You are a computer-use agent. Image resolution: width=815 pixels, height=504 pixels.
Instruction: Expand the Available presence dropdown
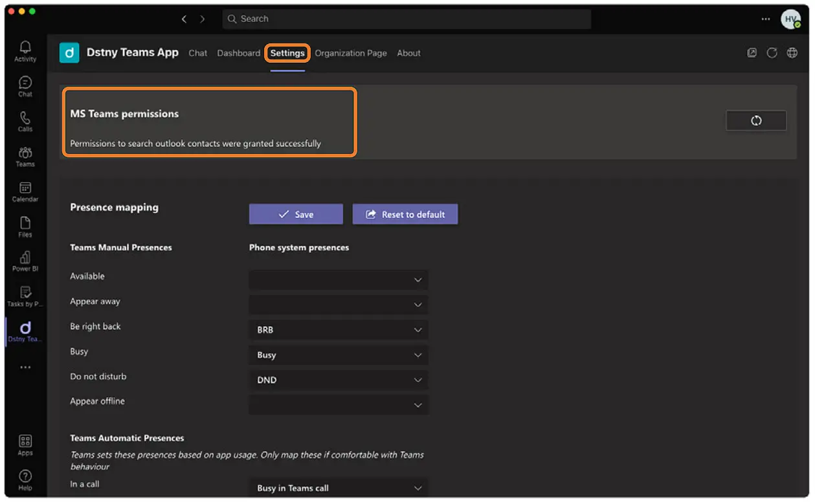(x=339, y=279)
